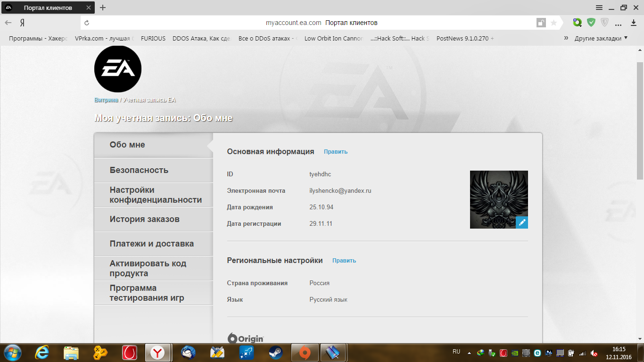Viewport: 644px width, 362px height.
Task: Open the 'Безопасность' section
Action: [x=154, y=170]
